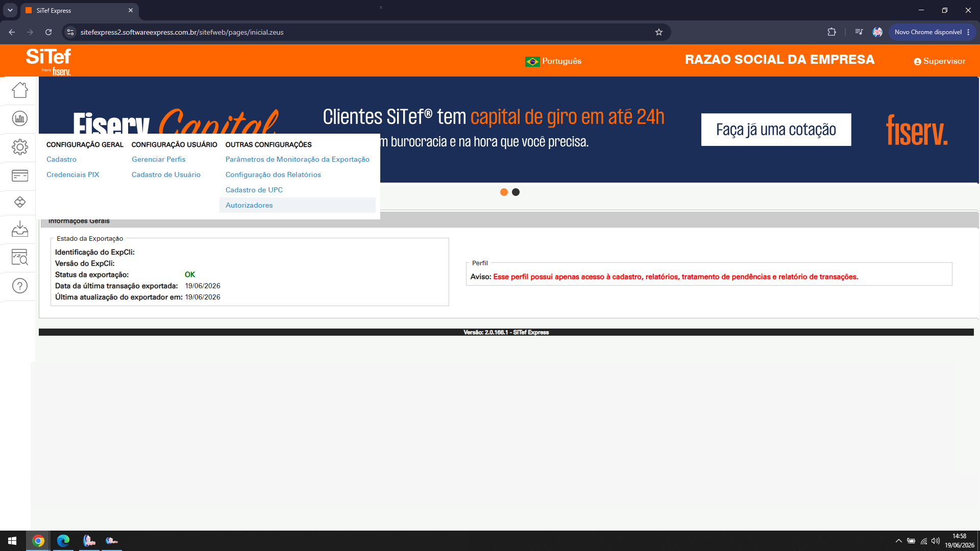Open the Chrome profile avatar
Viewport: 980px width, 551px height.
[877, 32]
